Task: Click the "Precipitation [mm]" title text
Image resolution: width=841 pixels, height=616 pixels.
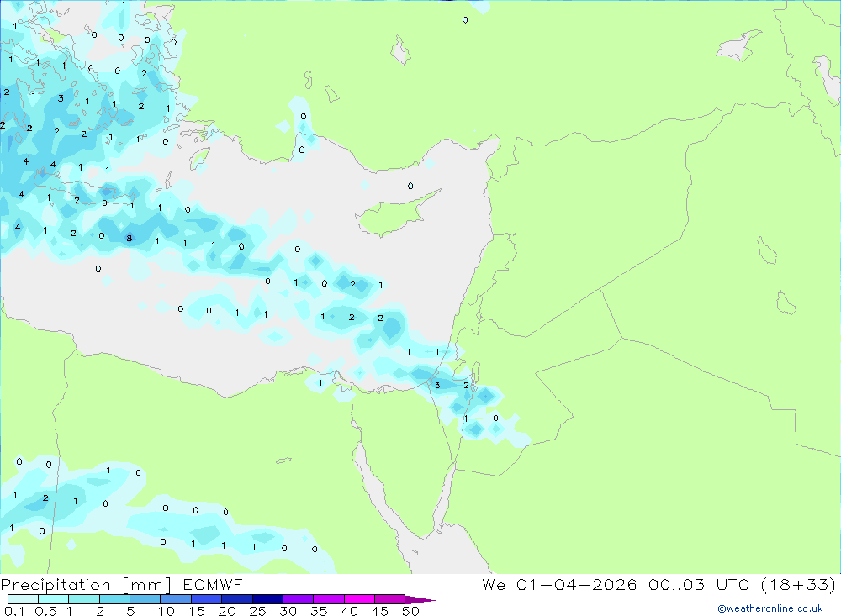Action: coord(86,584)
